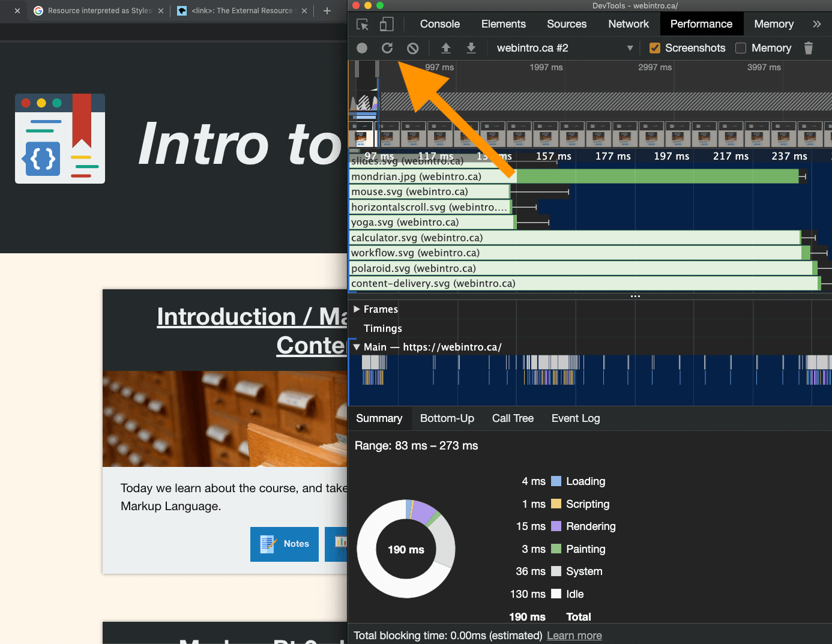Click the Load profile upload icon
Viewport: 832px width, 644px height.
click(x=446, y=48)
